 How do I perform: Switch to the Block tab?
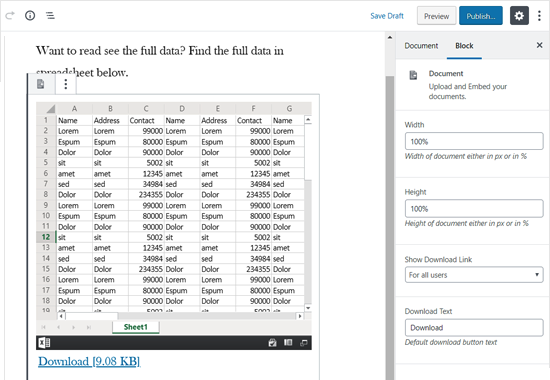point(464,46)
